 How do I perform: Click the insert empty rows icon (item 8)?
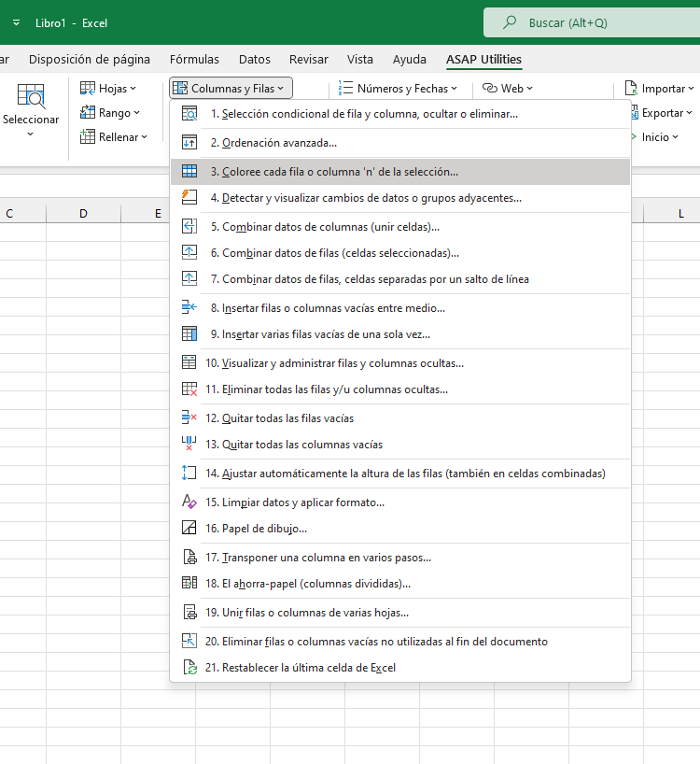[x=189, y=307]
